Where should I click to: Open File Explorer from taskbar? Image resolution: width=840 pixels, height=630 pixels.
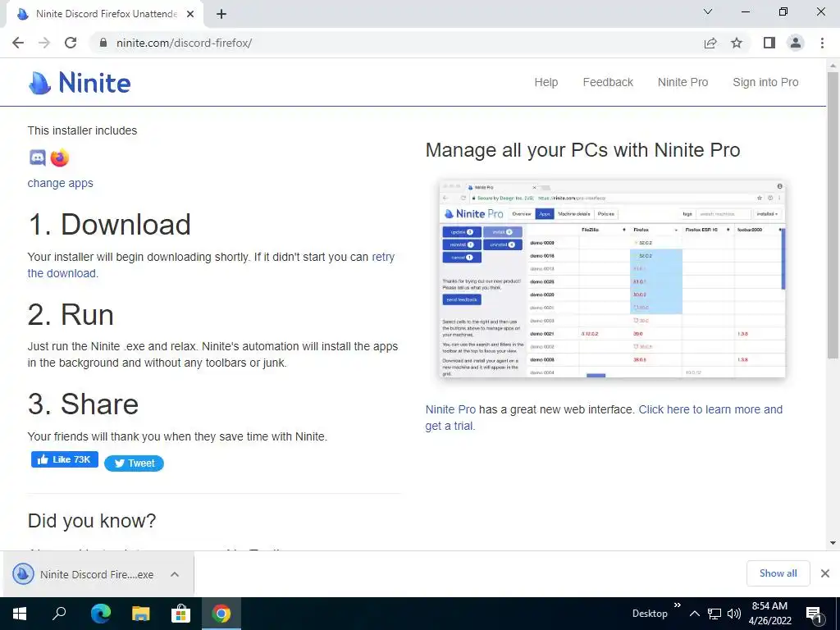click(x=141, y=614)
